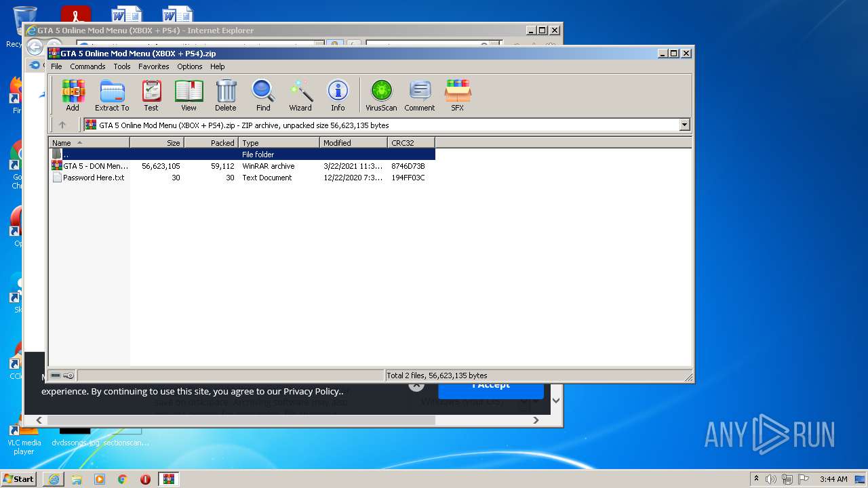Dismiss the cookie banner X in Internet Explorer

pyautogui.click(x=416, y=386)
